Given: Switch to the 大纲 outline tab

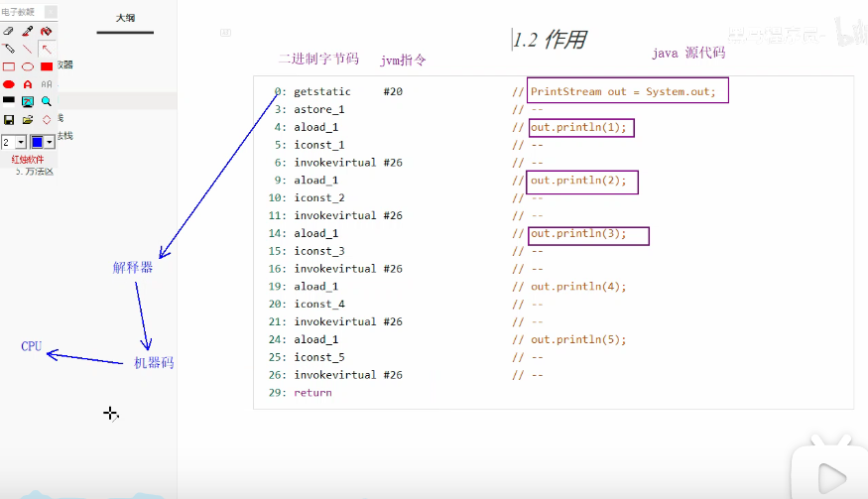Looking at the screenshot, I should coord(125,18).
